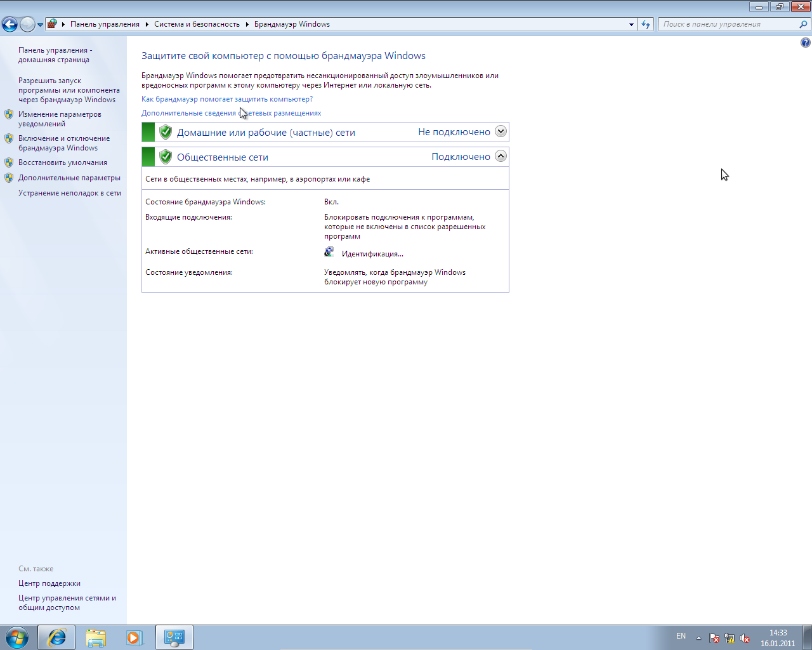Click the control panel search field

click(x=728, y=24)
